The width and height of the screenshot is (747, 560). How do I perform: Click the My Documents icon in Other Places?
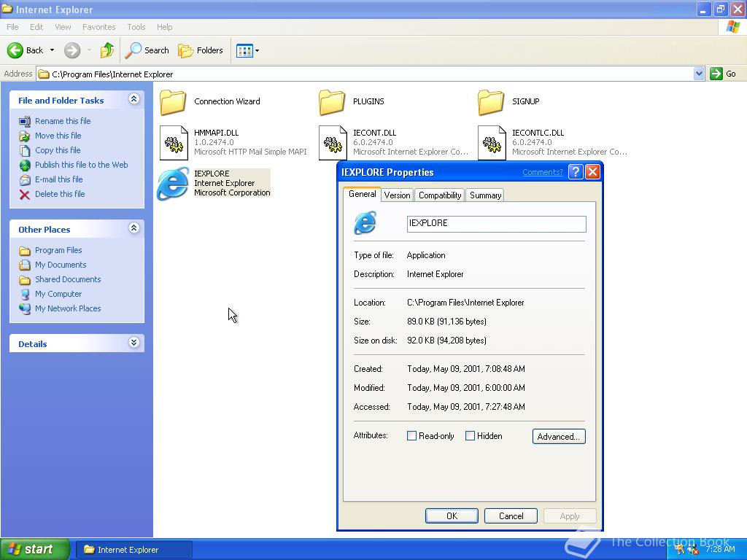tap(25, 265)
